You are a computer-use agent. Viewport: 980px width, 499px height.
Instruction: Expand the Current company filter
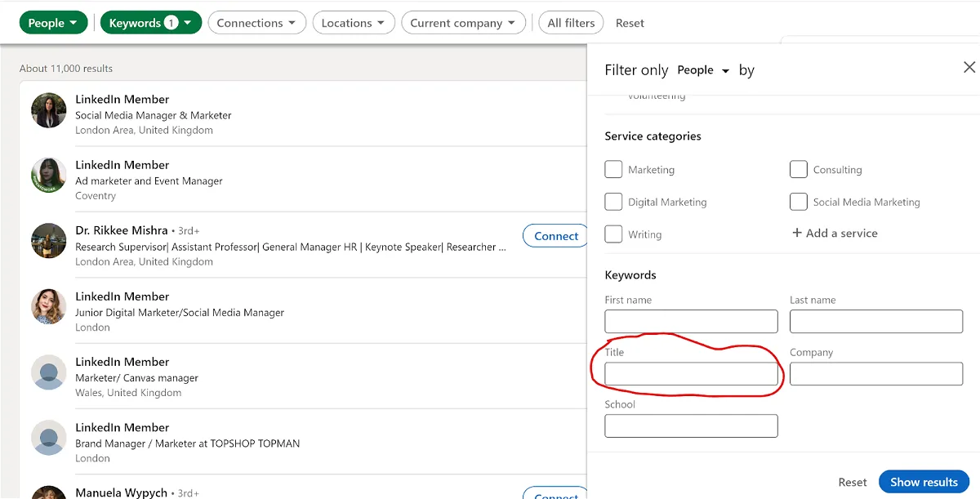click(x=463, y=23)
